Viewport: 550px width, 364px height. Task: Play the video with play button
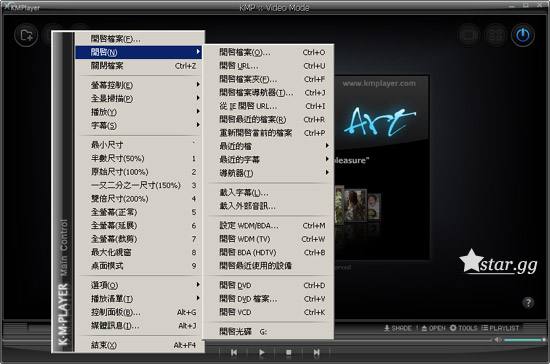pos(261,352)
